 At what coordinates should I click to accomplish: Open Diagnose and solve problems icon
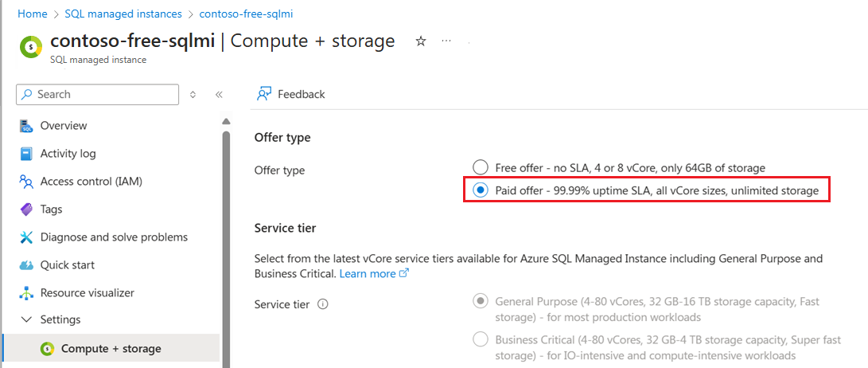click(x=26, y=237)
